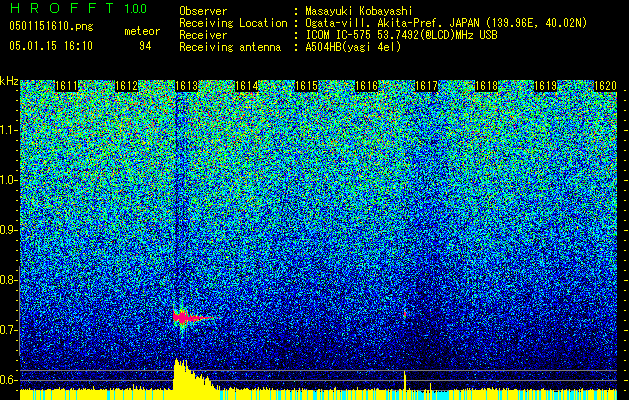This screenshot has height=400, width=629.
Task: Click the 0.8 kHz axis label
Action: (x=8, y=280)
